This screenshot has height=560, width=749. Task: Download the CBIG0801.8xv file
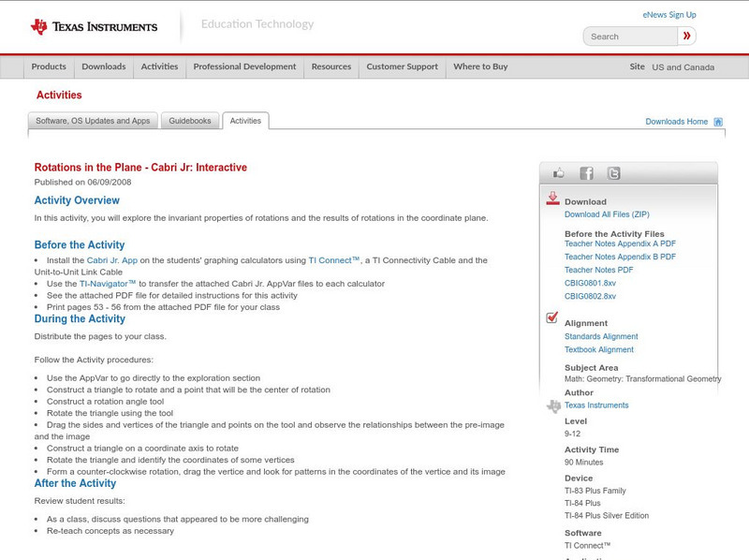[590, 284]
